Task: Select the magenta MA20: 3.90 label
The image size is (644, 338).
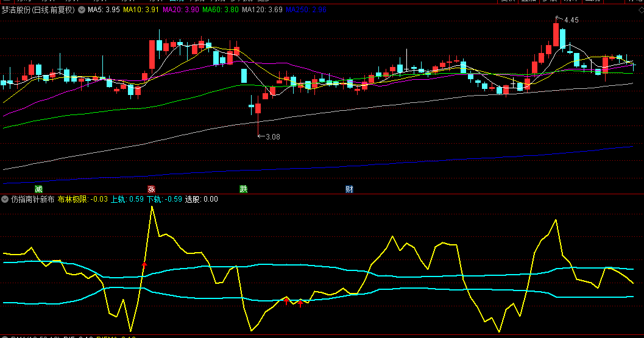Action: point(181,10)
